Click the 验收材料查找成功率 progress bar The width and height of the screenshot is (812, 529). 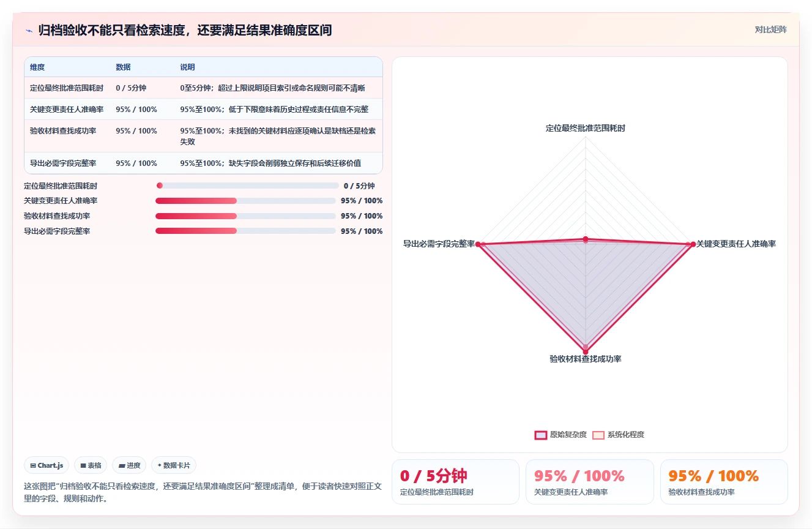click(245, 216)
